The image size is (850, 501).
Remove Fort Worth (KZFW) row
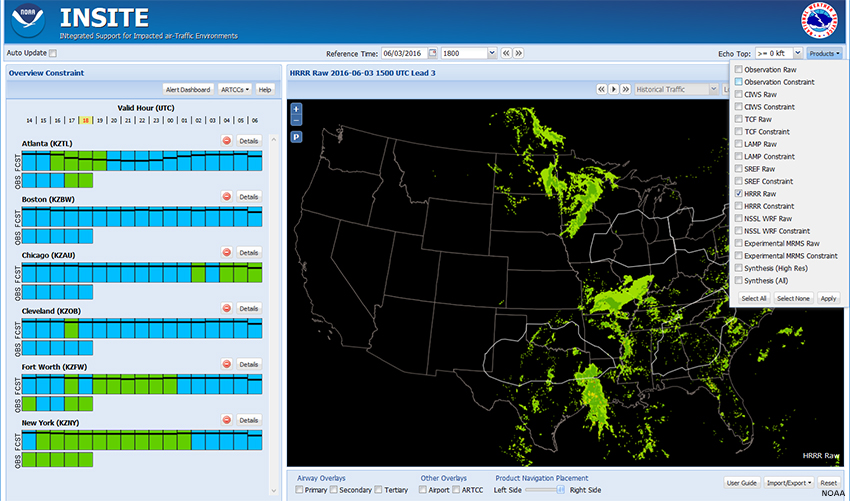pyautogui.click(x=227, y=364)
